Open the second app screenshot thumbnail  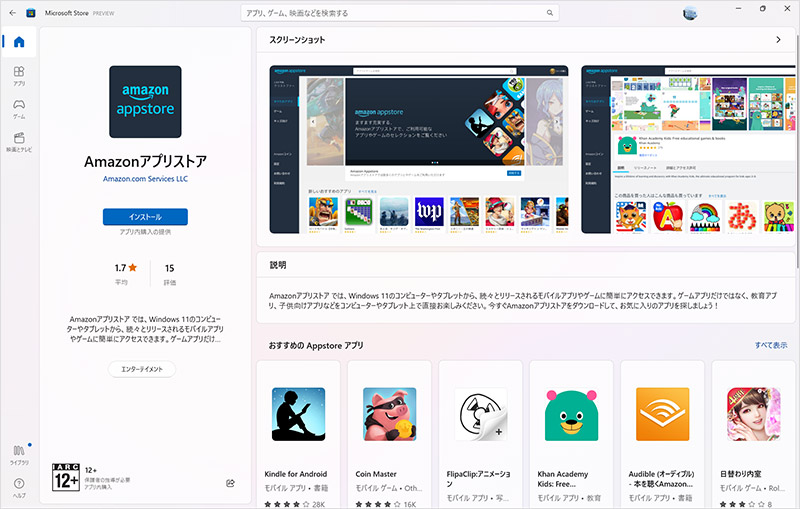(x=688, y=149)
